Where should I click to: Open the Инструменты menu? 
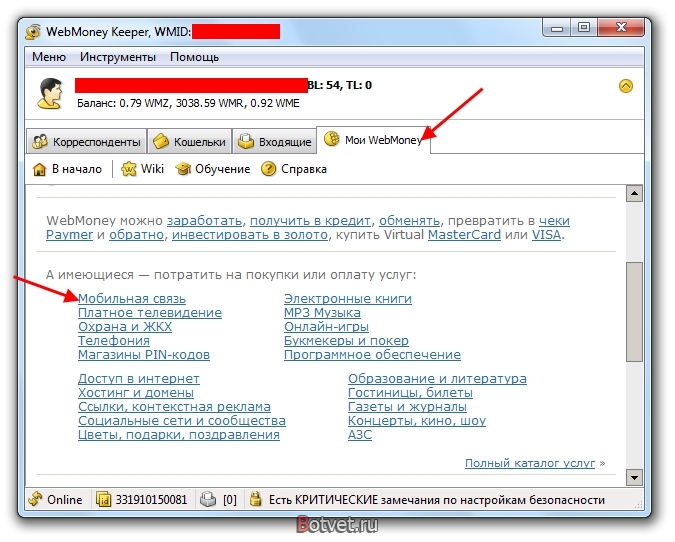click(x=118, y=57)
